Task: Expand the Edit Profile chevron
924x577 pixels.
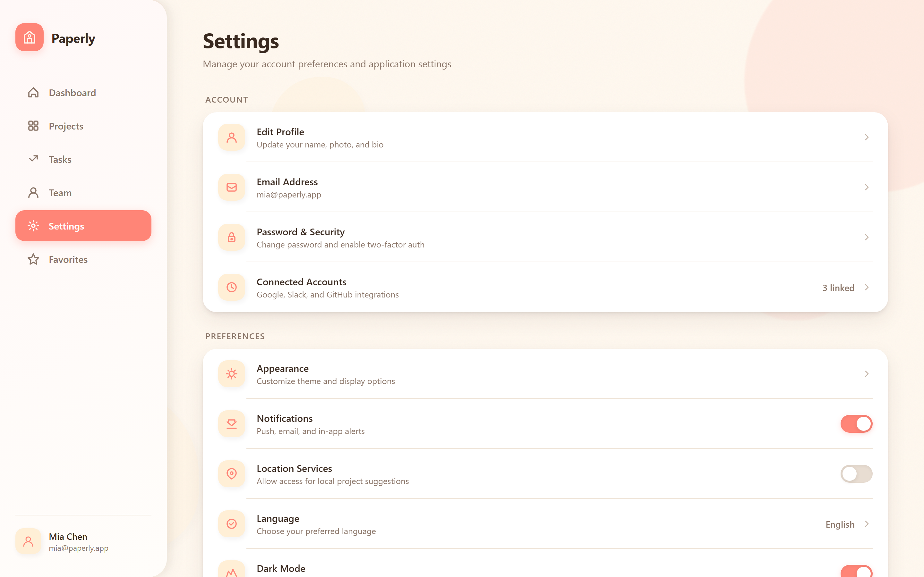Action: [867, 138]
